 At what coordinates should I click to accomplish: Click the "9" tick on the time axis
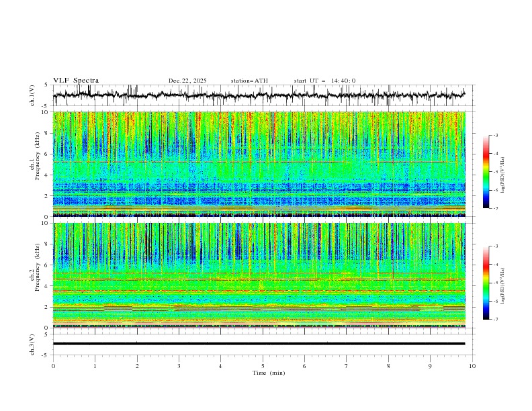click(430, 366)
